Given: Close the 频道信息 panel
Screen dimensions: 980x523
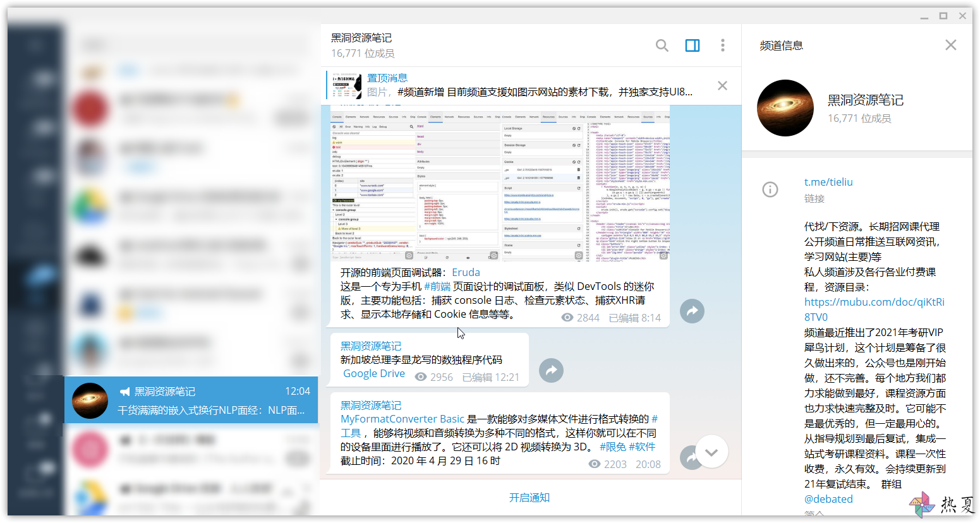Looking at the screenshot, I should point(950,45).
